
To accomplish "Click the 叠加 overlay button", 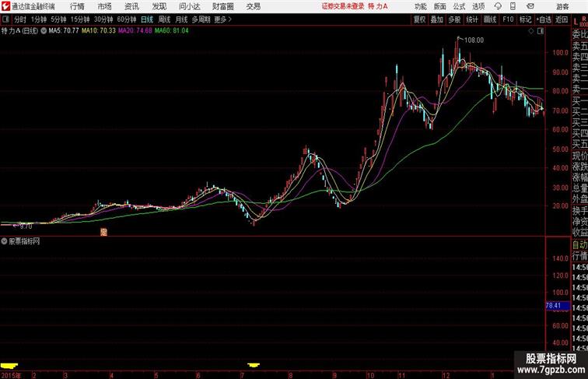I will pos(437,19).
